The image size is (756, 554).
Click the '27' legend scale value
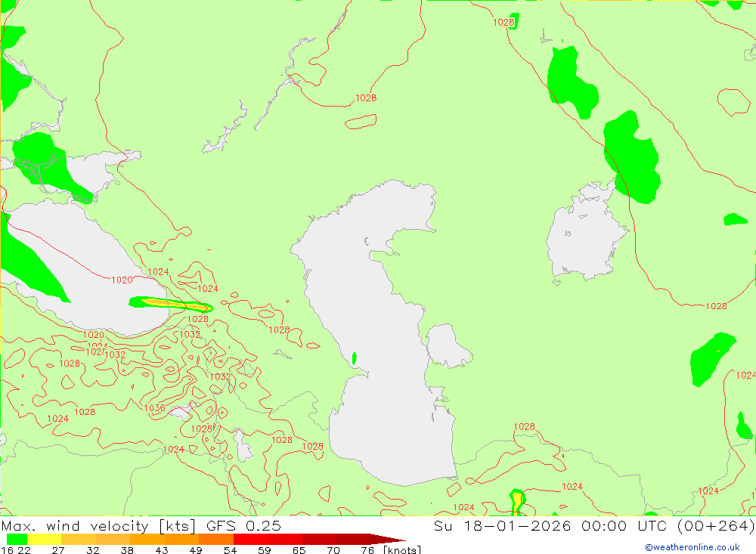pyautogui.click(x=58, y=550)
